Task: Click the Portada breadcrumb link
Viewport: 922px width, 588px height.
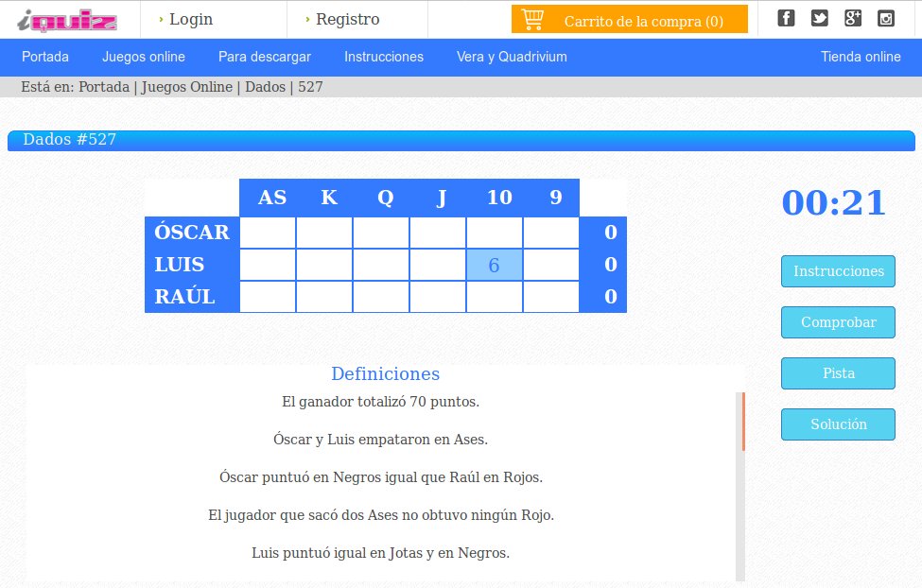Action: 104,87
